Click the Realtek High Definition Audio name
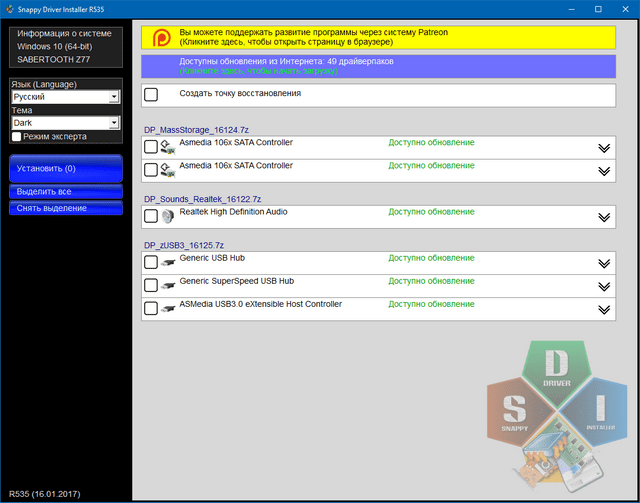Screen dimensions: 640x503 (x=233, y=212)
